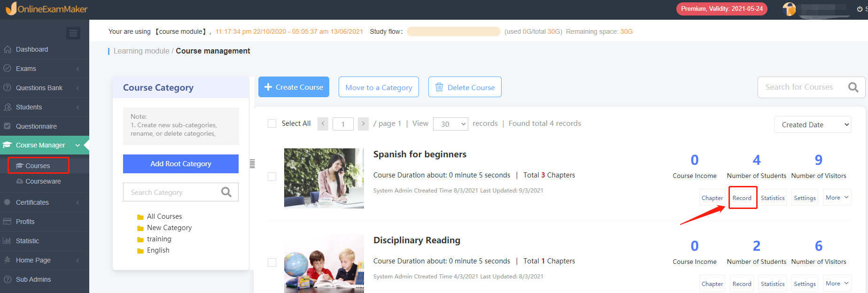This screenshot has width=868, height=293.
Task: Tick the Disciplinary Reading checkbox
Action: coord(272,262)
